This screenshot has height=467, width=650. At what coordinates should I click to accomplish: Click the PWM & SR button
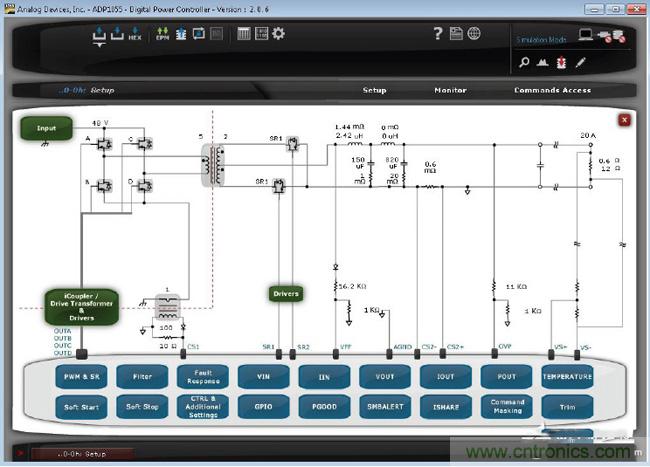80,377
